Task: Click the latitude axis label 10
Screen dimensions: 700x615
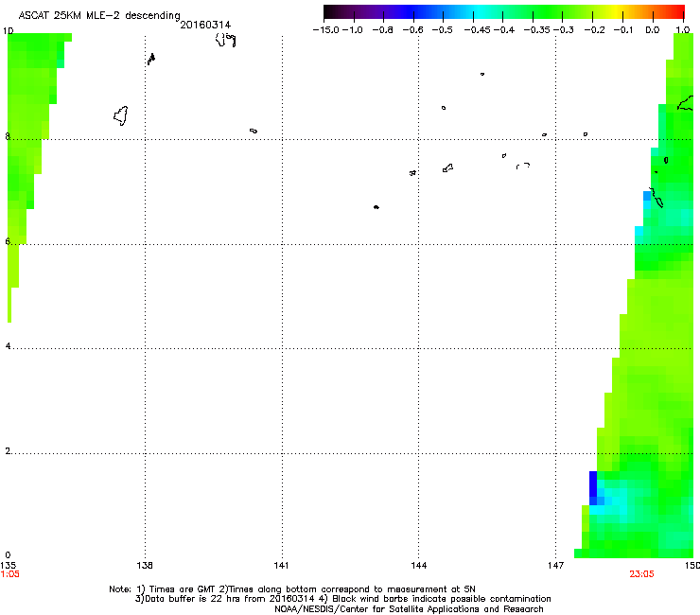Action: (x=8, y=31)
